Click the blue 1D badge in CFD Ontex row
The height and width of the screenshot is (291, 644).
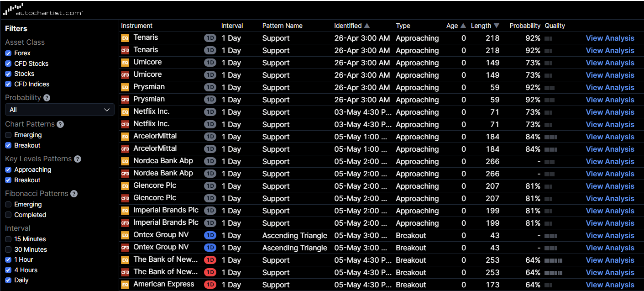[210, 248]
